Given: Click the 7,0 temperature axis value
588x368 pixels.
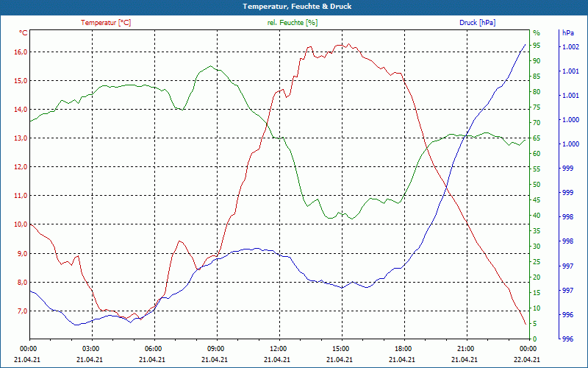Looking at the screenshot, I should click(x=21, y=311).
